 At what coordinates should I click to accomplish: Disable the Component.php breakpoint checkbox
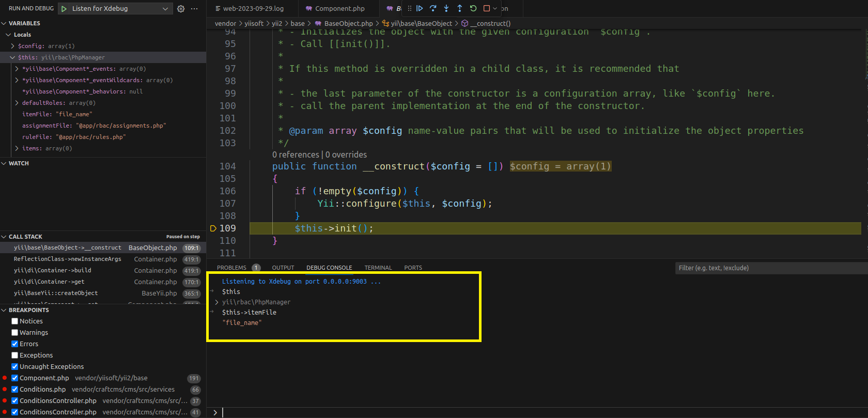pyautogui.click(x=15, y=378)
